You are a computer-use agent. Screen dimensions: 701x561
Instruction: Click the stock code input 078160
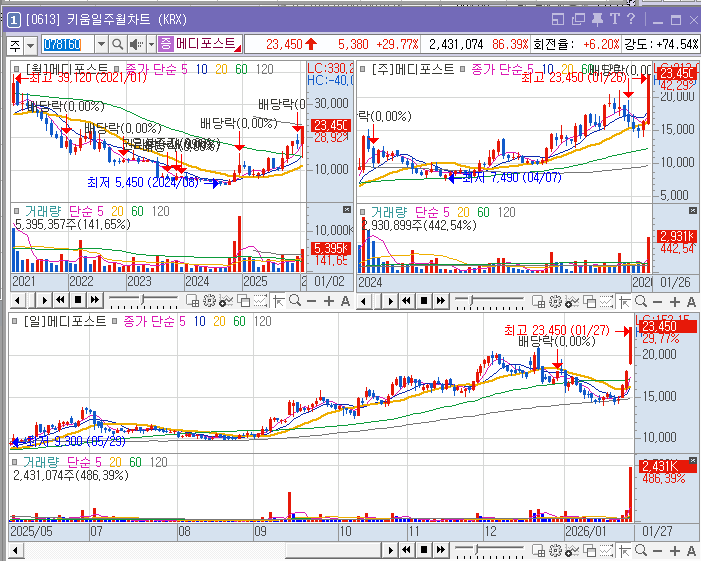68,44
